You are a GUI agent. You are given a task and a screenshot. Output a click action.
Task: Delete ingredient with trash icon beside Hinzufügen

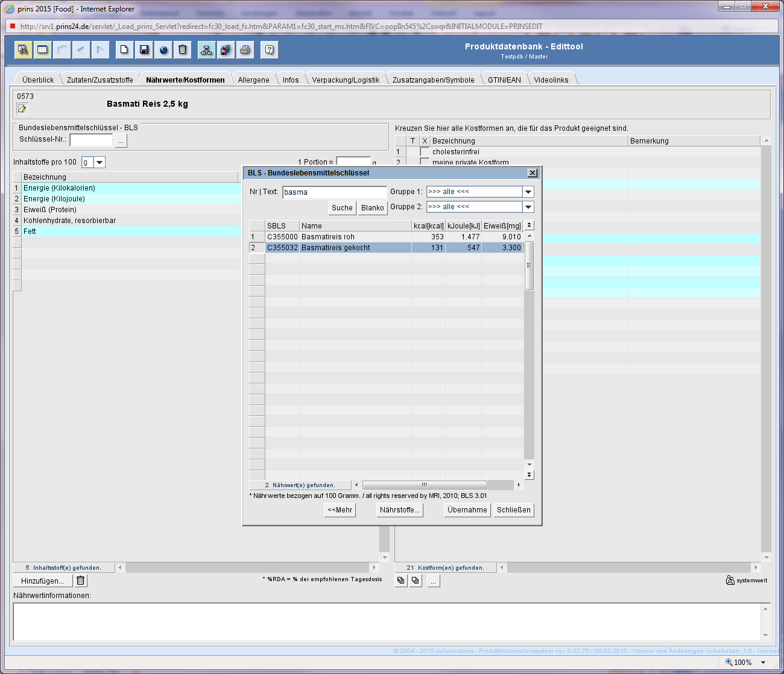point(81,581)
